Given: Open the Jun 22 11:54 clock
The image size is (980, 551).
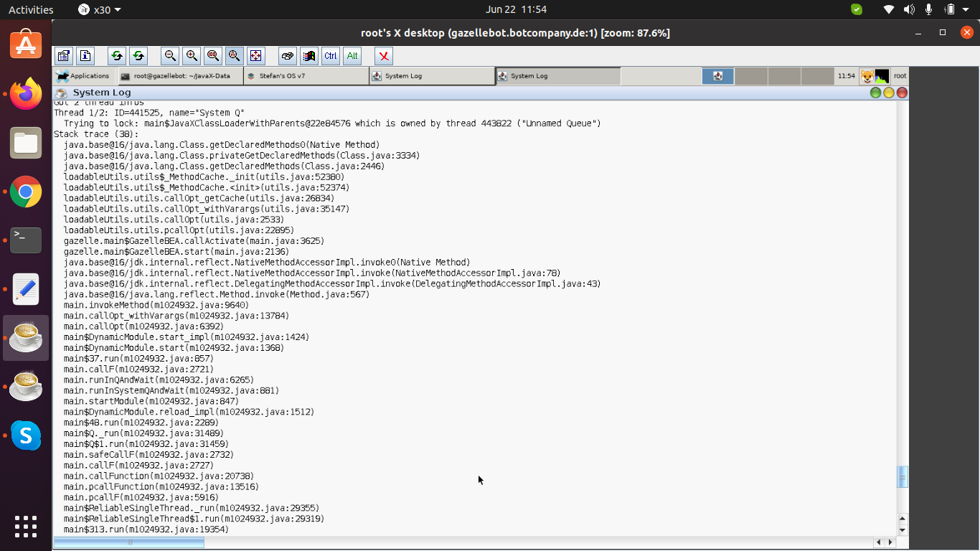Looking at the screenshot, I should 516,9.
